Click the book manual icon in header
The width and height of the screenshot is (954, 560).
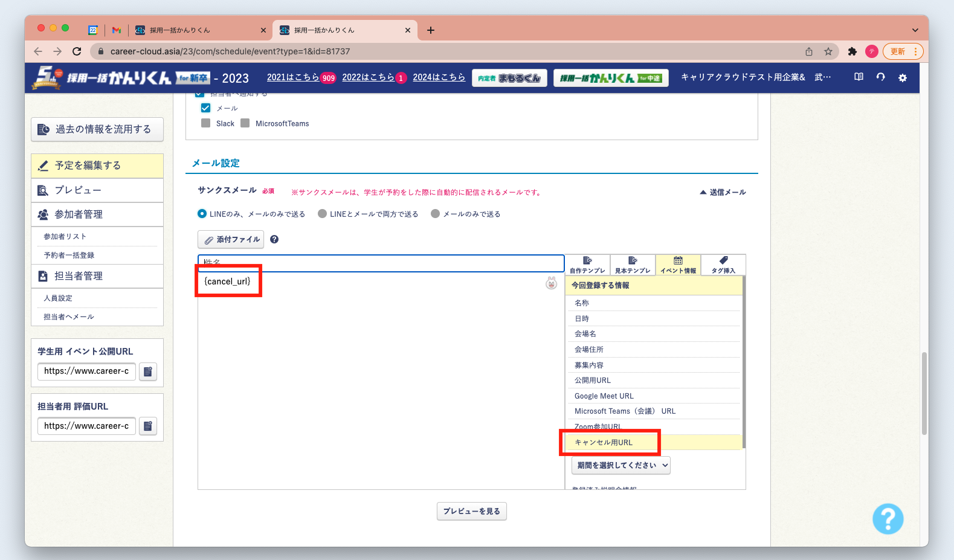[x=859, y=77]
